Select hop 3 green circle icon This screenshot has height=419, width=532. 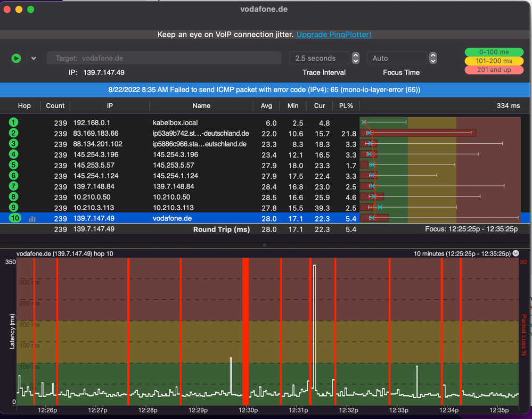[13, 144]
